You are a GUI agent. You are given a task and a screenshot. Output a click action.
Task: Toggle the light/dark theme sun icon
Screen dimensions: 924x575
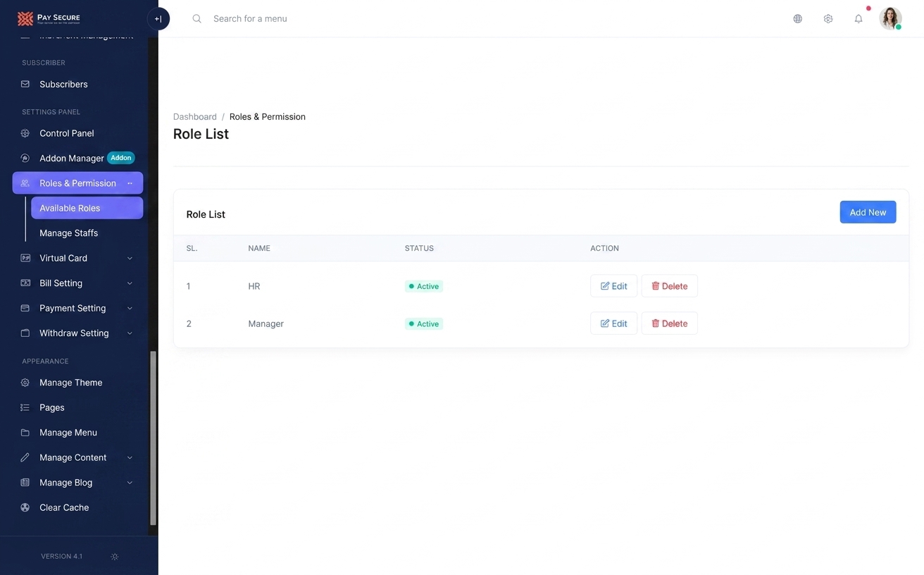point(115,557)
